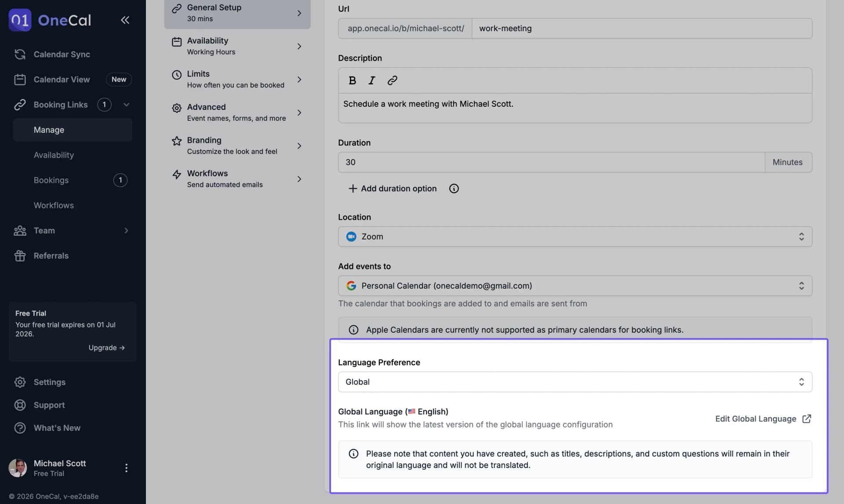Click the Upgrade link in Free Trial box
Screen dimensions: 844x504
[106, 348]
